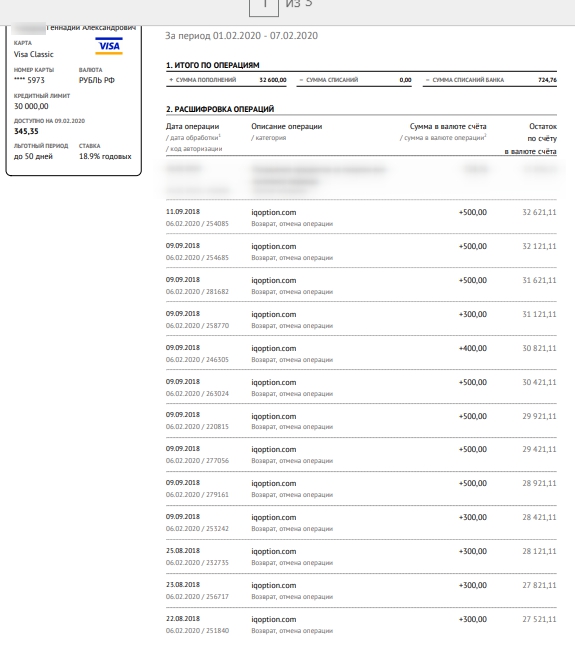The width and height of the screenshot is (575, 649).
Task: Click the processing line with code 253242
Action: [197, 528]
